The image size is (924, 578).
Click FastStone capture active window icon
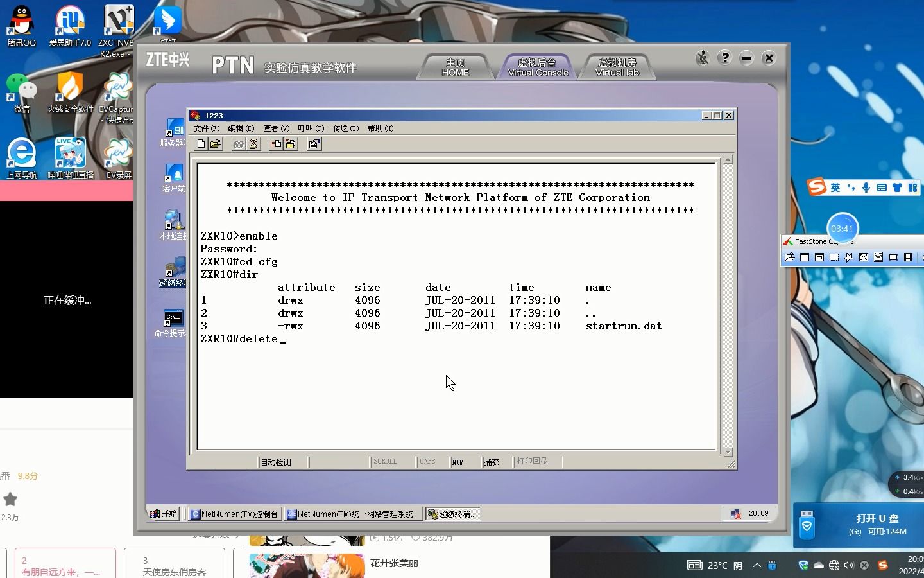805,258
